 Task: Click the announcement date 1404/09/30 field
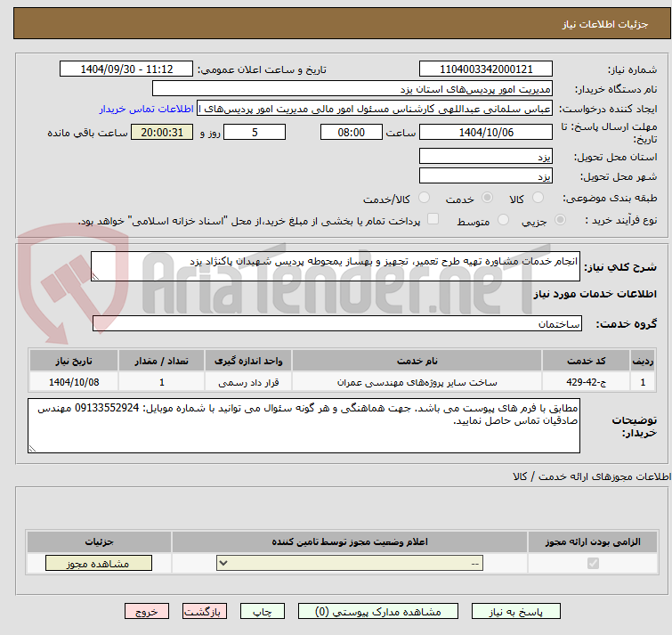[x=126, y=69]
